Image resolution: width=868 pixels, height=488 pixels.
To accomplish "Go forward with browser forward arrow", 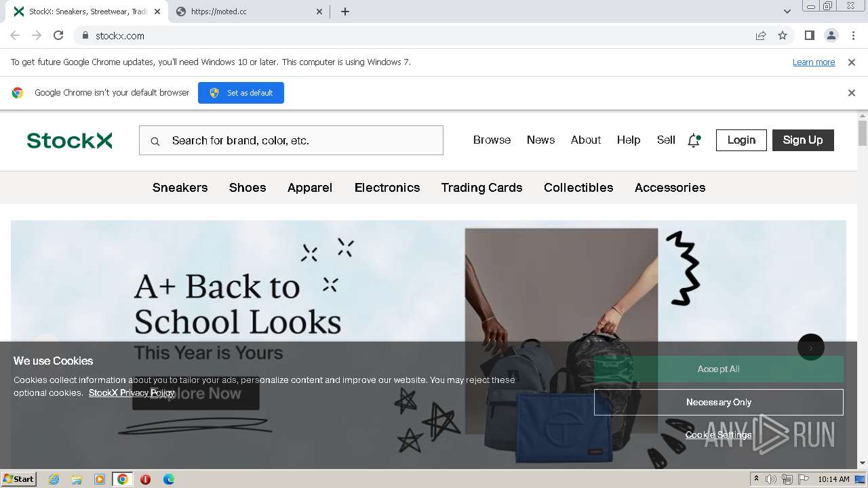I will [37, 35].
